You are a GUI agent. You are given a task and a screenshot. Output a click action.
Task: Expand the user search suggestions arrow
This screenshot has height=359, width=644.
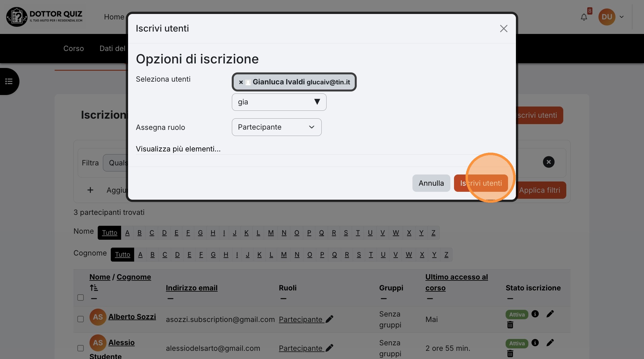point(317,102)
